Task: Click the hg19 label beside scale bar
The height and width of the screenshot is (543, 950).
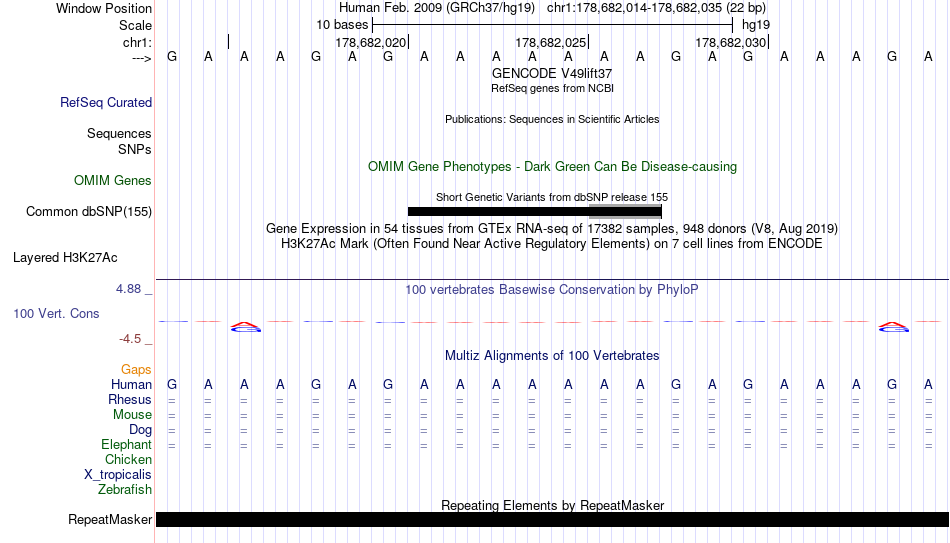Action: tap(756, 25)
